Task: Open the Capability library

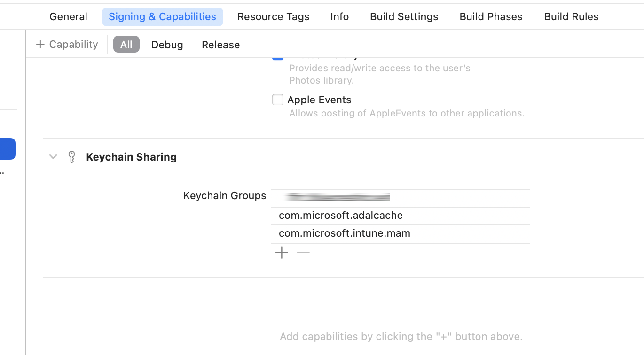Action: 67,44
